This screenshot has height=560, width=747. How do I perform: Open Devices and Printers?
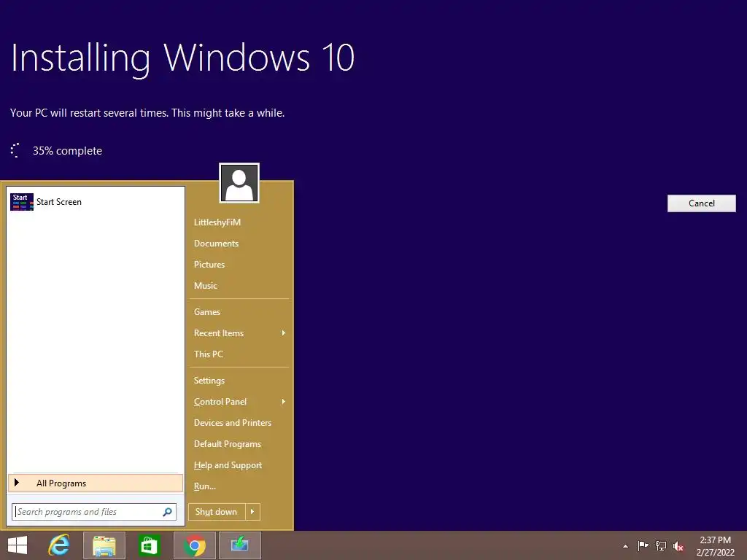pyautogui.click(x=233, y=422)
